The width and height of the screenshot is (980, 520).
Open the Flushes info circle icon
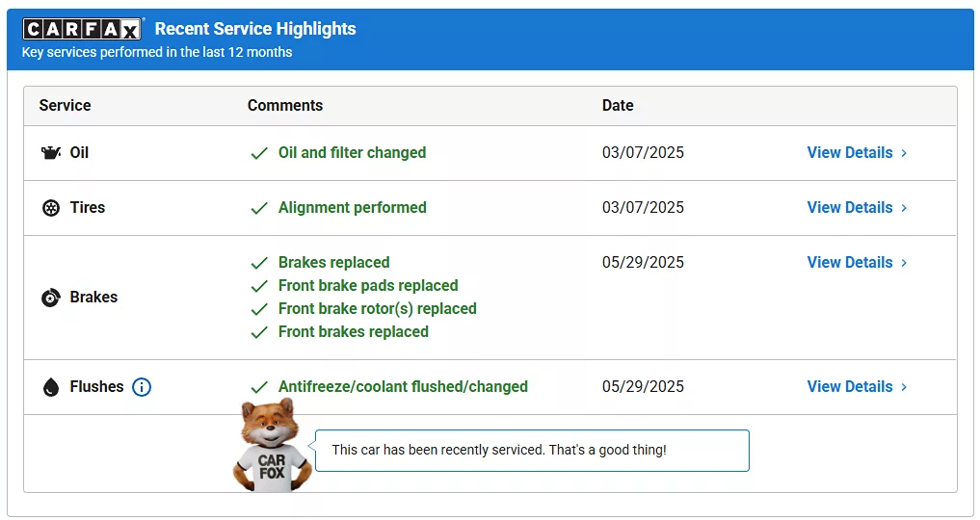(142, 387)
